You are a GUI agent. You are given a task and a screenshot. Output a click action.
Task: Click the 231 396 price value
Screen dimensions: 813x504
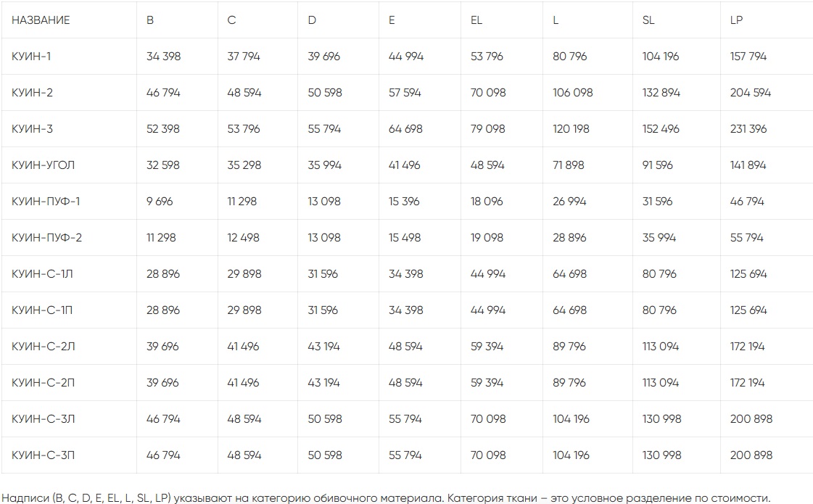click(748, 129)
